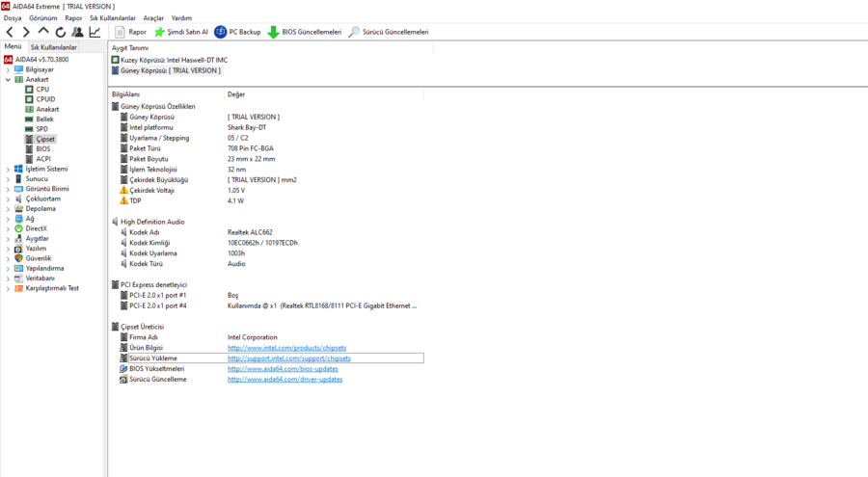Click the Aygıtlar node icon
868x477 pixels.
[18, 239]
